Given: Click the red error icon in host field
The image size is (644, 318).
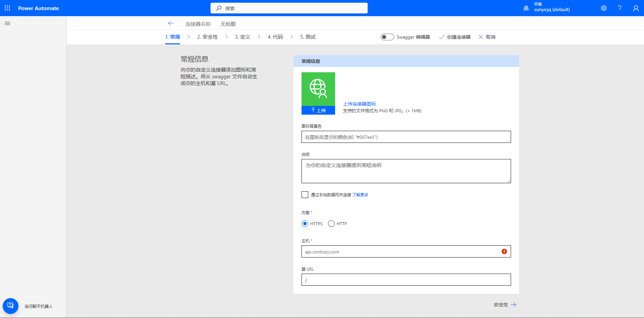Looking at the screenshot, I should (x=504, y=251).
